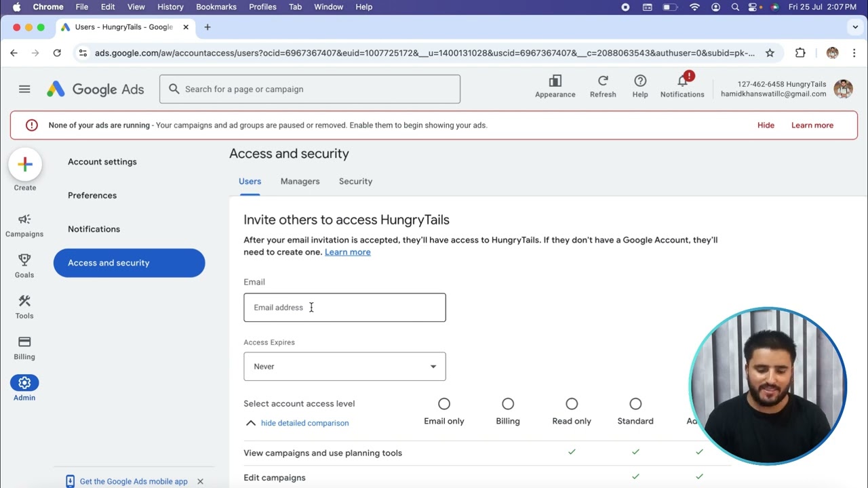
Task: View site information icon in address bar
Action: pos(82,53)
